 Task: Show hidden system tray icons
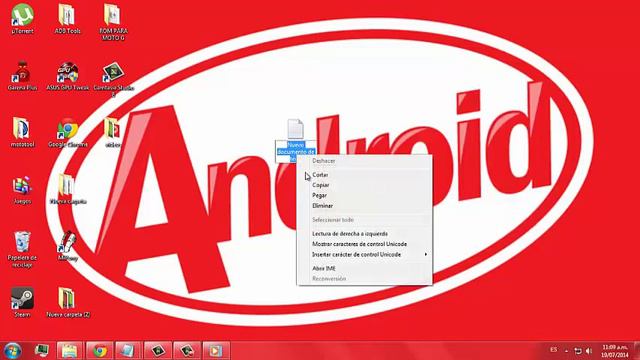click(566, 351)
